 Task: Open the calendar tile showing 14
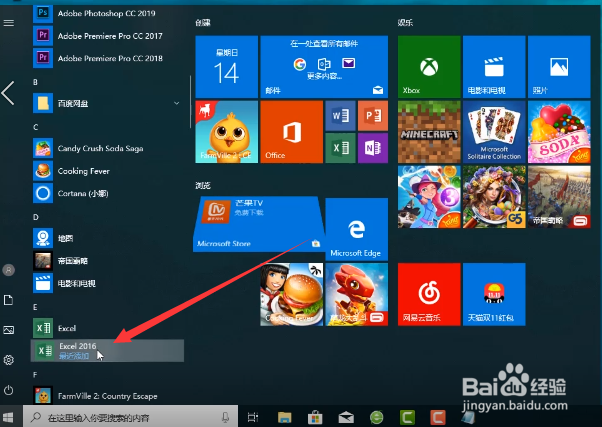click(227, 67)
